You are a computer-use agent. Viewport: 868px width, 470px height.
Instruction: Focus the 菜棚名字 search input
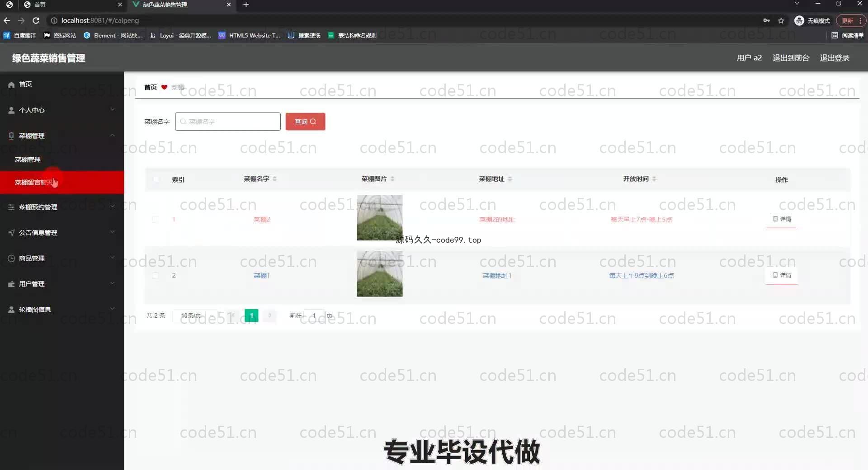228,122
